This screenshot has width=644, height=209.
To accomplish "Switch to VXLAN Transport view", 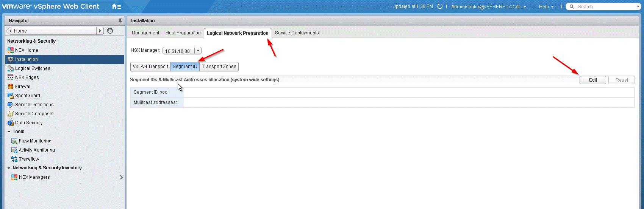I will pyautogui.click(x=150, y=67).
